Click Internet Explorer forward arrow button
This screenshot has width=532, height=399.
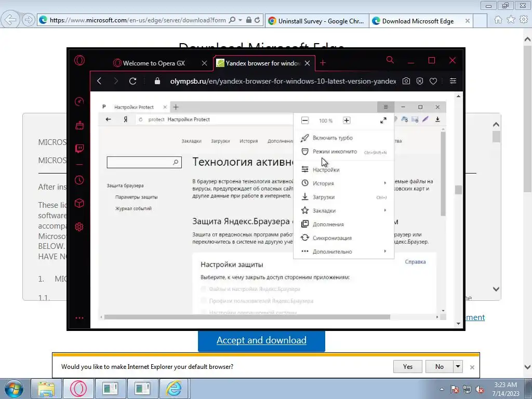pyautogui.click(x=29, y=20)
